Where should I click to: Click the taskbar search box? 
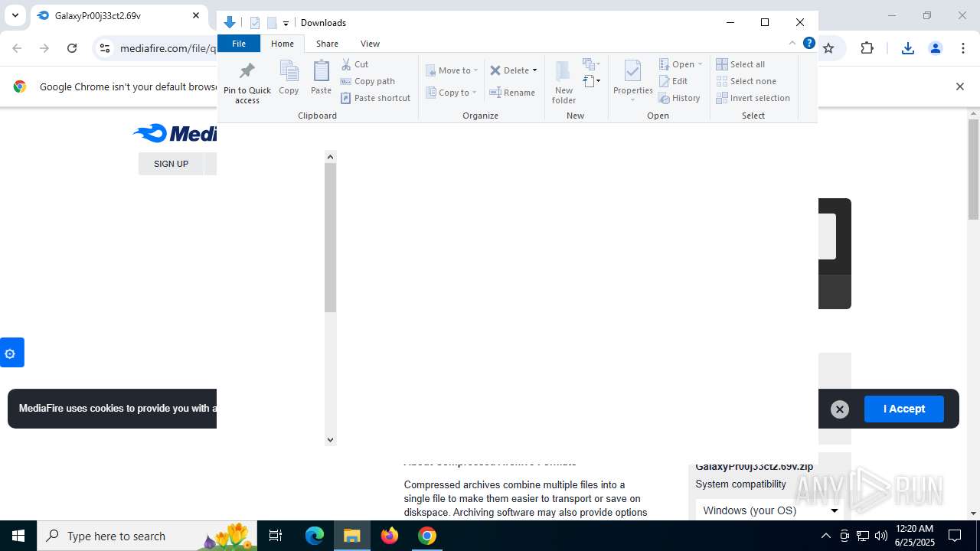click(x=147, y=536)
